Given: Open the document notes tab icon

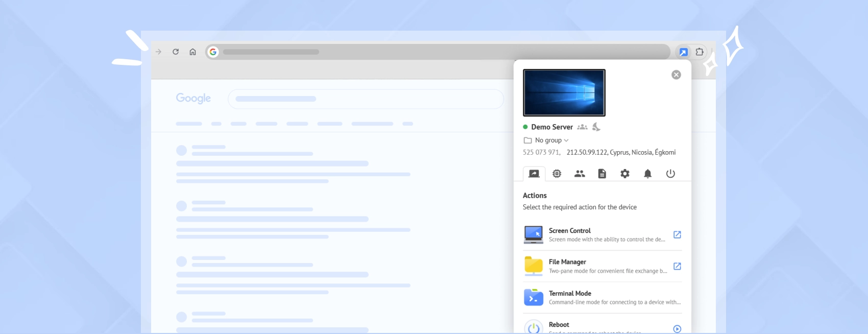Looking at the screenshot, I should coord(602,174).
